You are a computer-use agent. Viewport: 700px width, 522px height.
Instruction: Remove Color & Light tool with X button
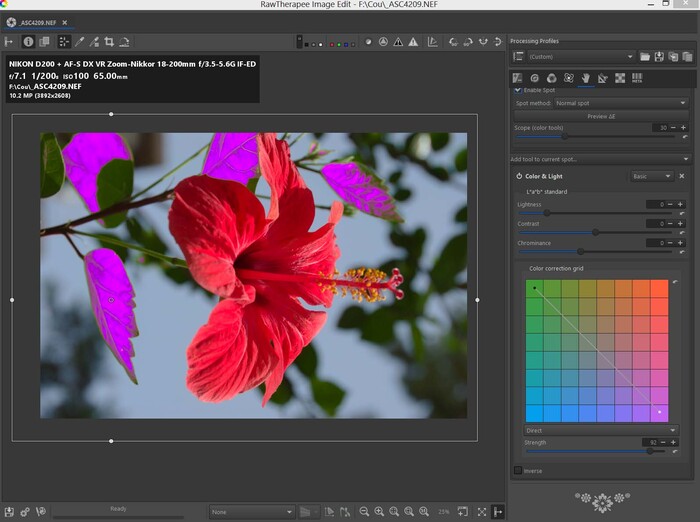pyautogui.click(x=682, y=176)
